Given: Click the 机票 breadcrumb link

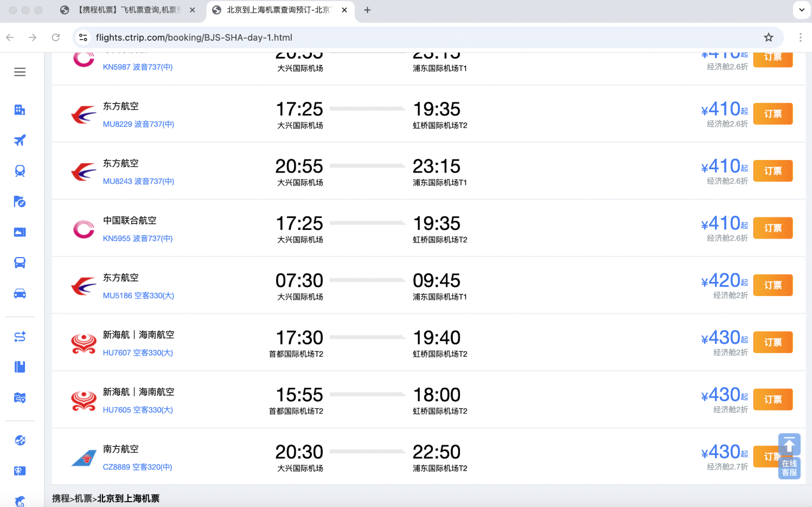Looking at the screenshot, I should point(82,498).
